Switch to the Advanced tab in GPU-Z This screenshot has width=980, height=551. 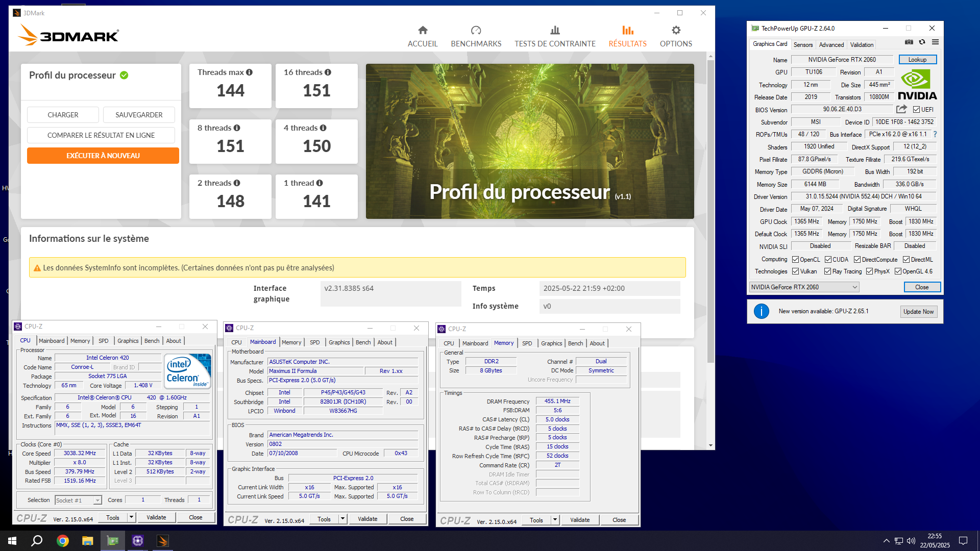[x=831, y=45]
